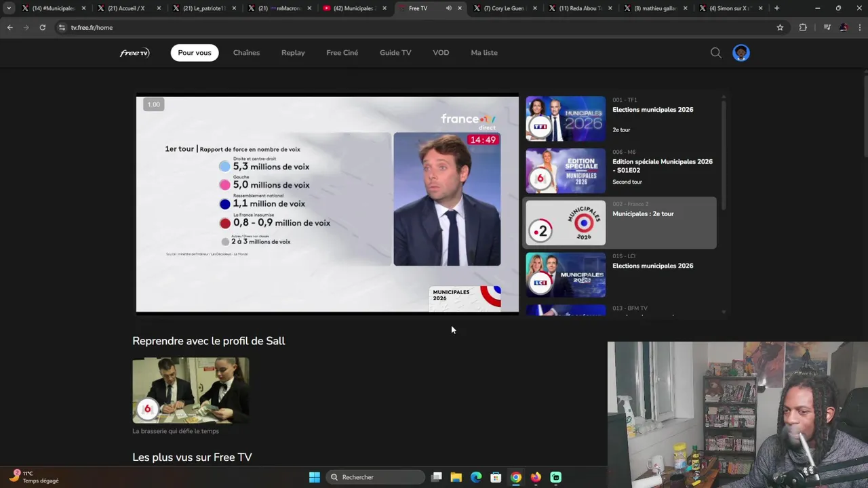Open the LCI 'Elections municipales 2026' title
Image resolution: width=868 pixels, height=488 pixels.
pyautogui.click(x=652, y=266)
